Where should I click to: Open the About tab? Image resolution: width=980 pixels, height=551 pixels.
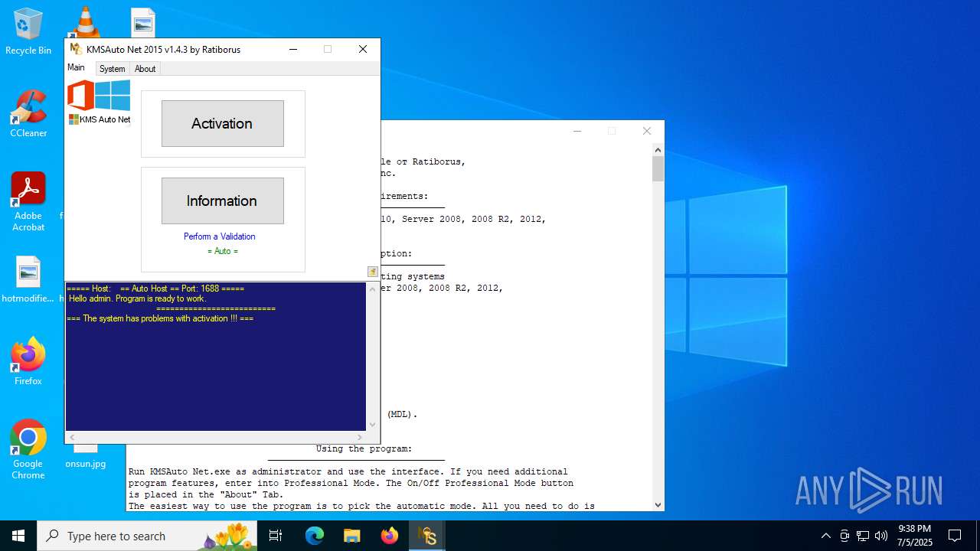[145, 69]
